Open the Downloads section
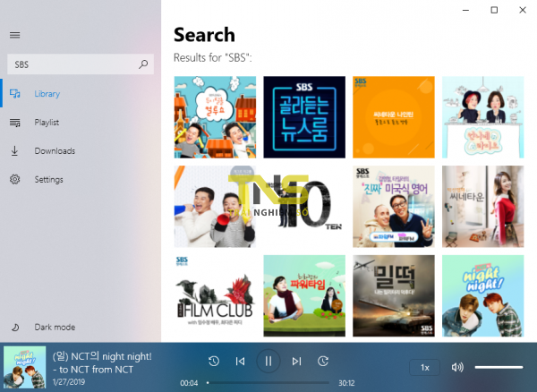Image resolution: width=537 pixels, height=392 pixels. (x=55, y=150)
